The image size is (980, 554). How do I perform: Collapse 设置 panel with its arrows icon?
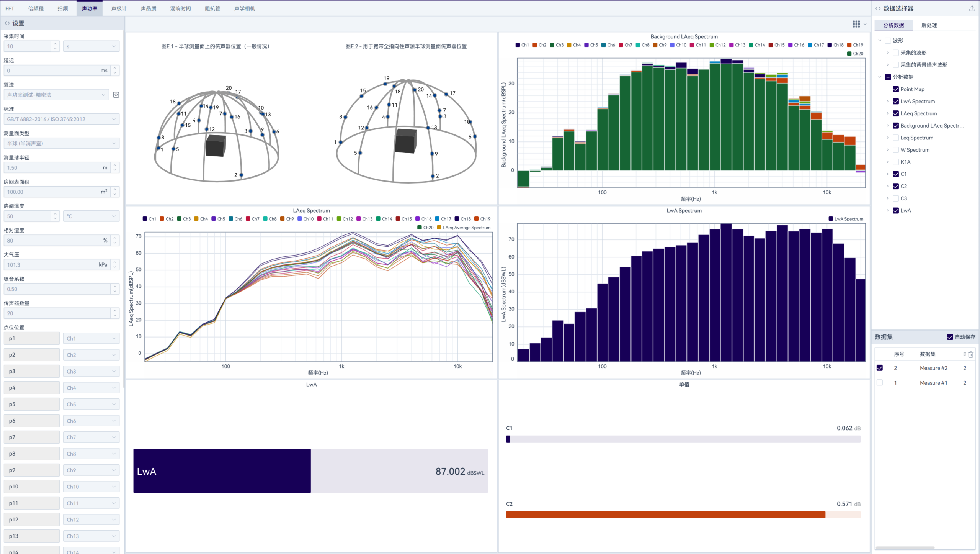point(7,23)
